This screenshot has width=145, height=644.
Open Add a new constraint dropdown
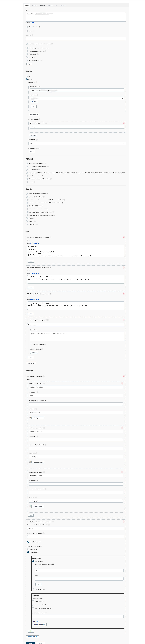[40, 624]
